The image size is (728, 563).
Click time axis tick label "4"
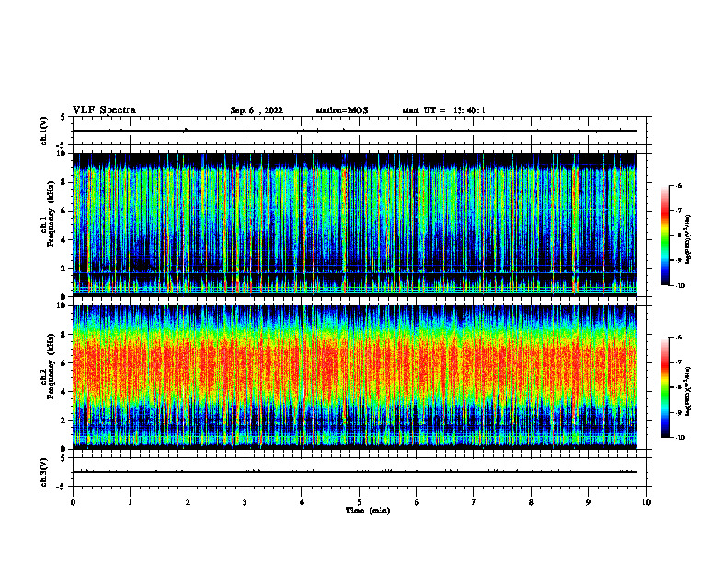[302, 502]
